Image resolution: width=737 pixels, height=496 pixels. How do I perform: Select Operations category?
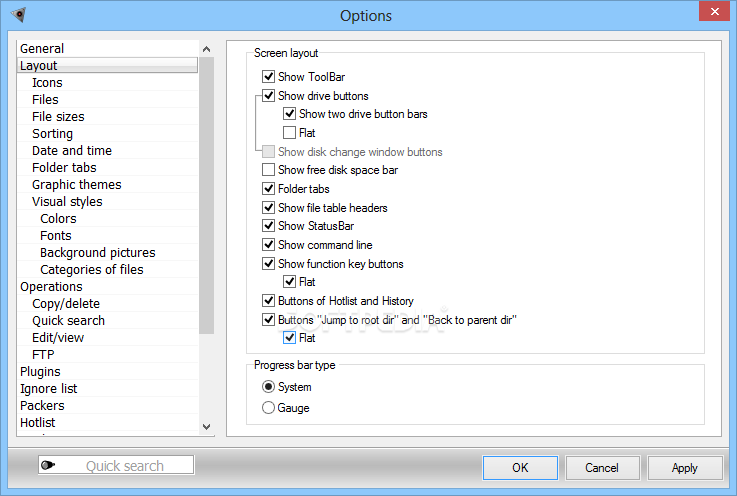pyautogui.click(x=108, y=286)
